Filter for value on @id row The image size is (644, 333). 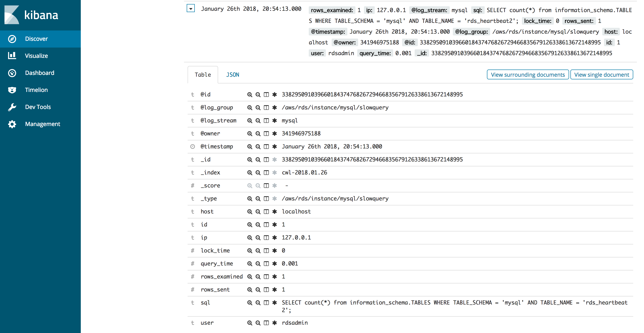coord(250,94)
